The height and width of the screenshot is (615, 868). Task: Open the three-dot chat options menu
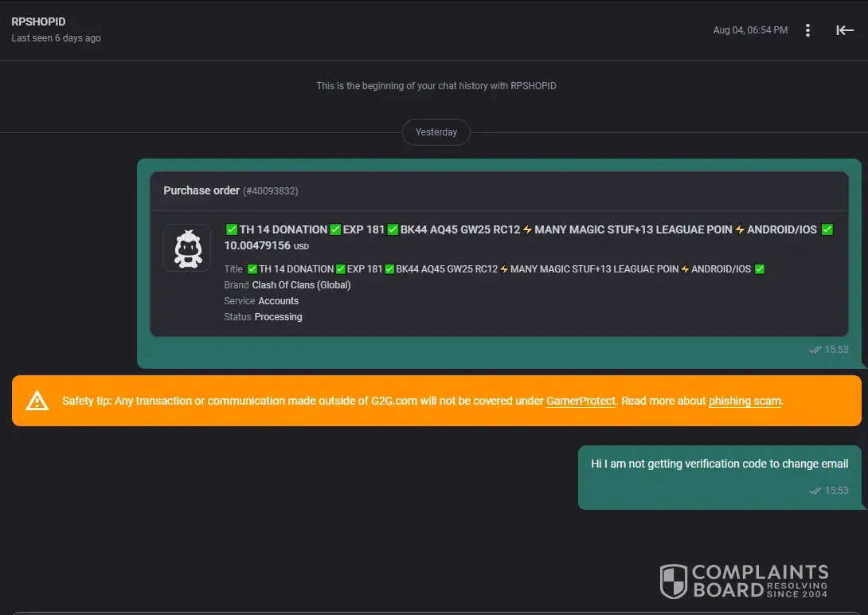tap(807, 30)
